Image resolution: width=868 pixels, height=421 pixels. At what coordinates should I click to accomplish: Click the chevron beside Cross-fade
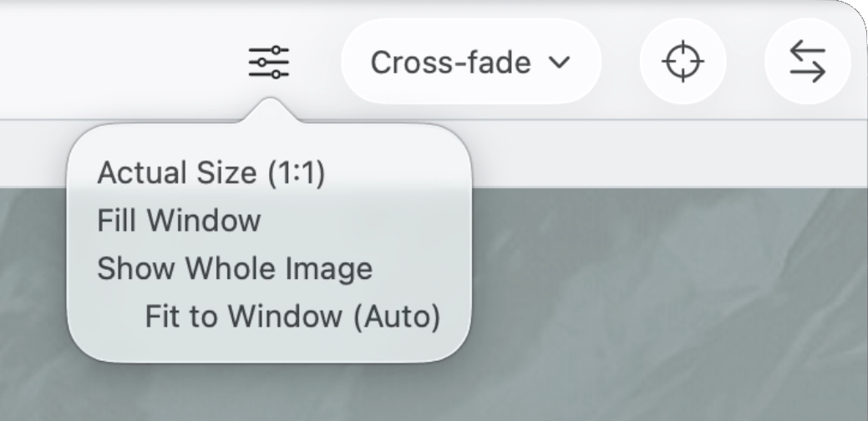pos(559,63)
